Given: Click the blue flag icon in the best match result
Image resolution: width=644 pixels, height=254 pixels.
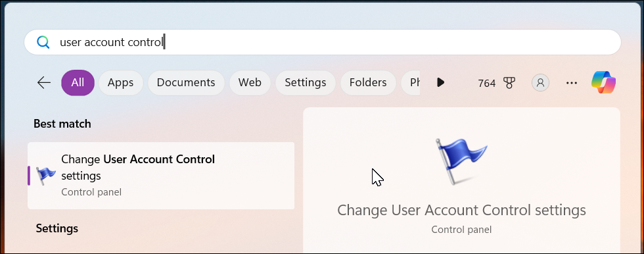Looking at the screenshot, I should (x=45, y=176).
